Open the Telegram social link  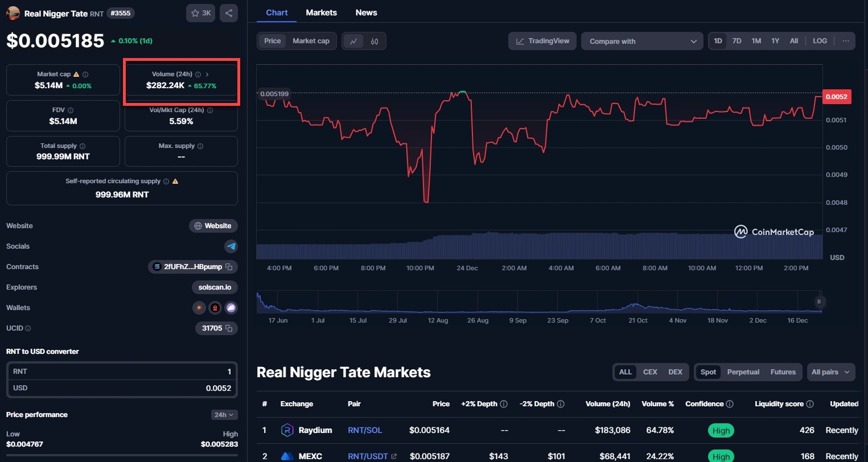point(231,246)
